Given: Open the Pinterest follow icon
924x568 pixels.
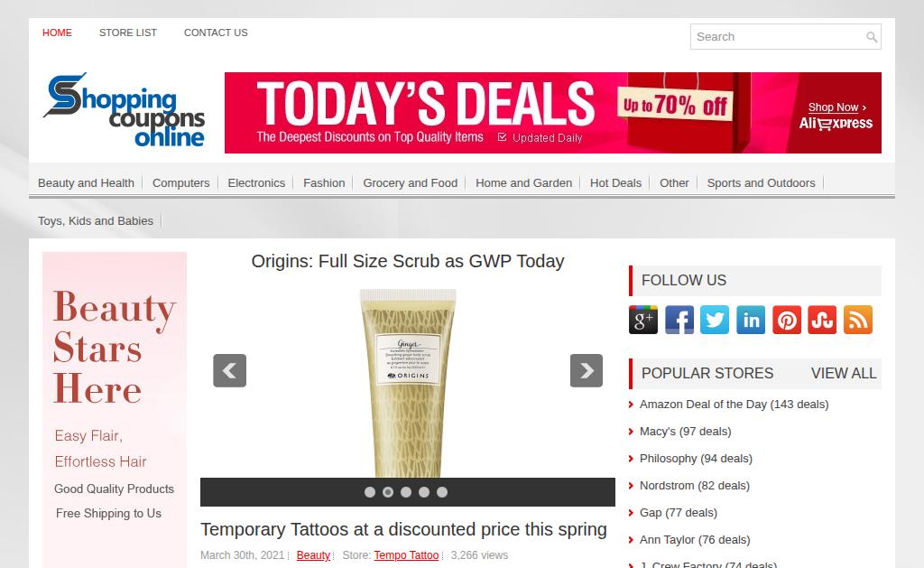Looking at the screenshot, I should (787, 320).
